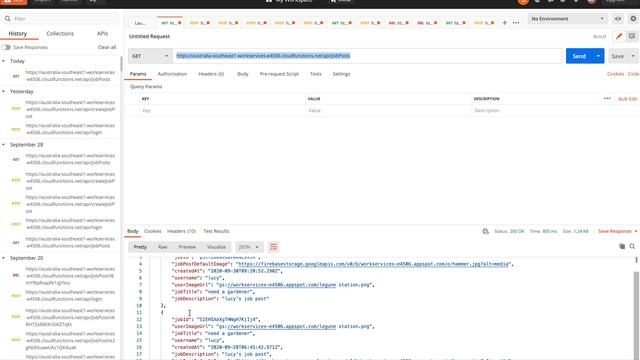Switch response view to Preview
The width and height of the screenshot is (640, 360).
pyautogui.click(x=187, y=247)
